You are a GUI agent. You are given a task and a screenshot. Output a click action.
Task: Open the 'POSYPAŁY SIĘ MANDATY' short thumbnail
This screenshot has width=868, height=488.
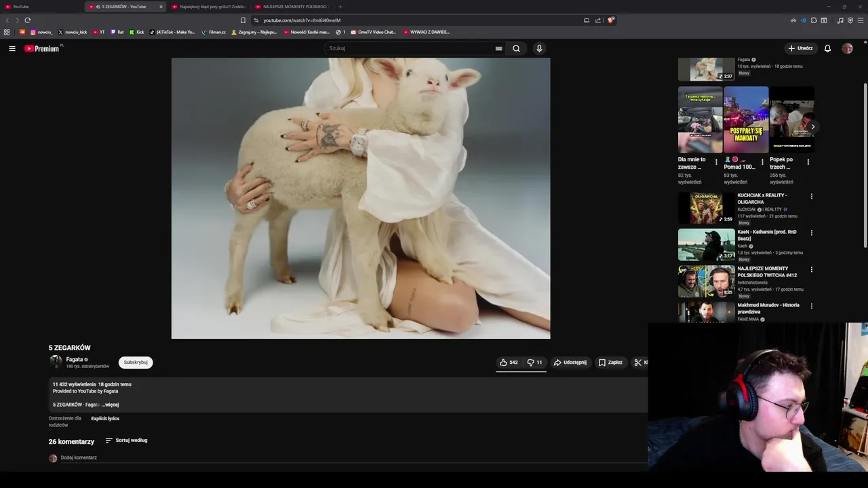pyautogui.click(x=746, y=119)
